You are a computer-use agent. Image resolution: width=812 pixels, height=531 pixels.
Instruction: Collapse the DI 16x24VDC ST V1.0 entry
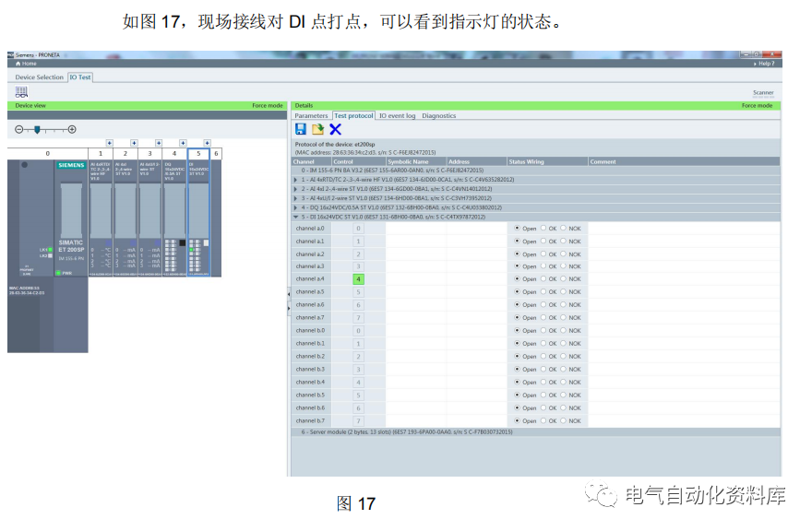pyautogui.click(x=297, y=216)
